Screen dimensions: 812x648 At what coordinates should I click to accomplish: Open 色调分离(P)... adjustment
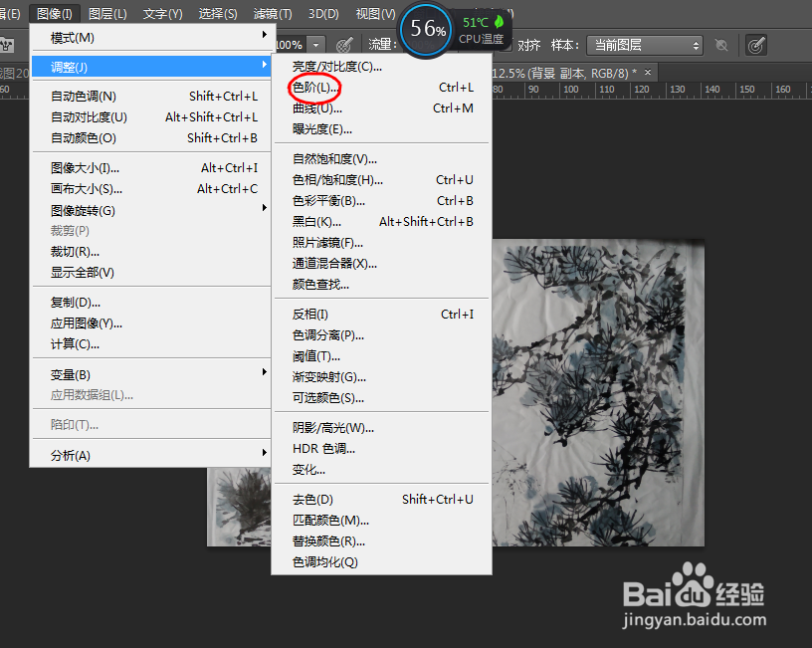382,335
